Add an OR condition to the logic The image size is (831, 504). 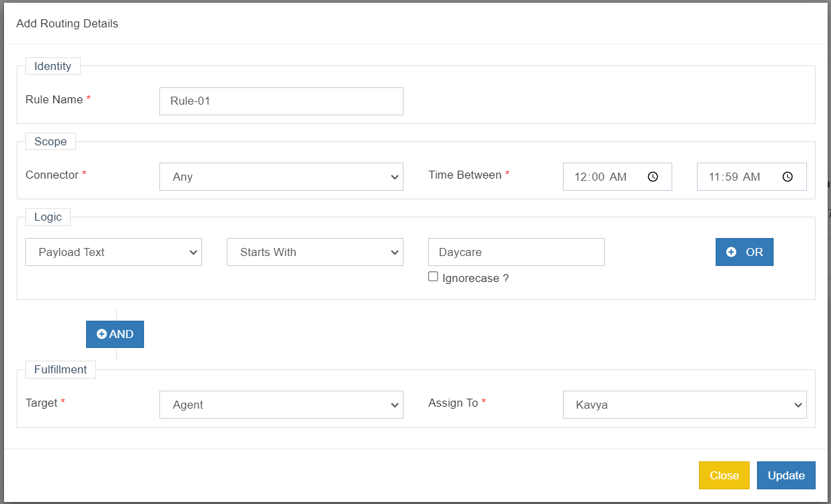(744, 252)
